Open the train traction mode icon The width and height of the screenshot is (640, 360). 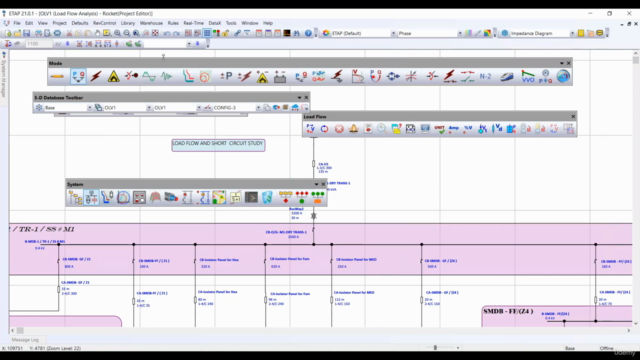click(507, 76)
